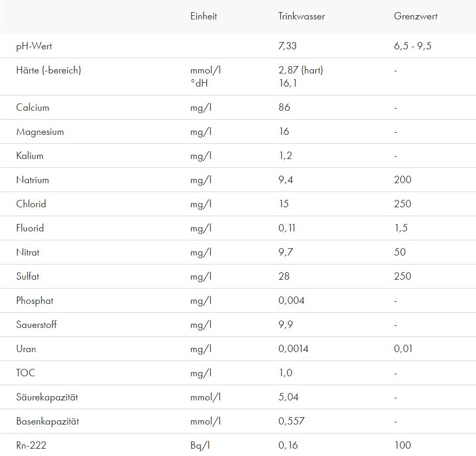The image size is (476, 456).
Task: Click the Sulfat row label
Action: tap(28, 277)
